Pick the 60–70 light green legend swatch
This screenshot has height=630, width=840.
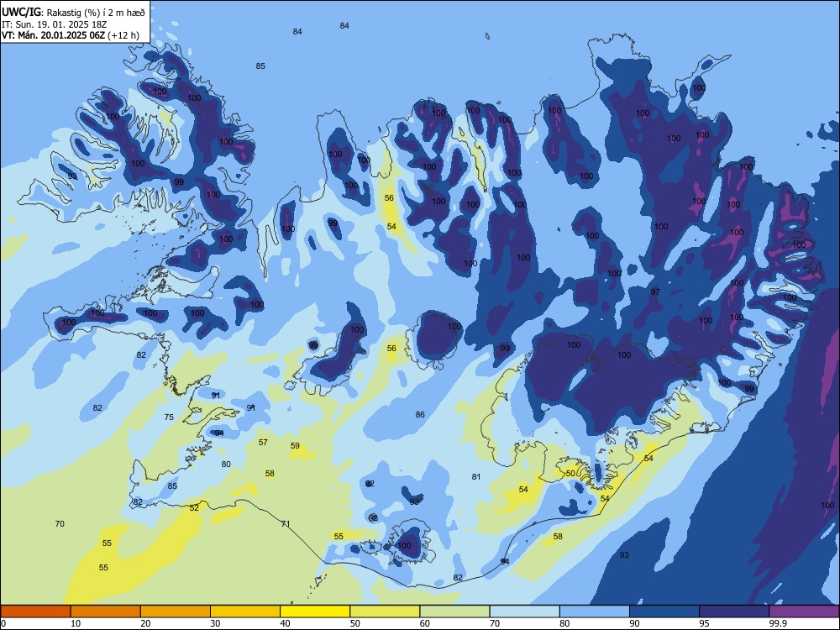pyautogui.click(x=454, y=612)
